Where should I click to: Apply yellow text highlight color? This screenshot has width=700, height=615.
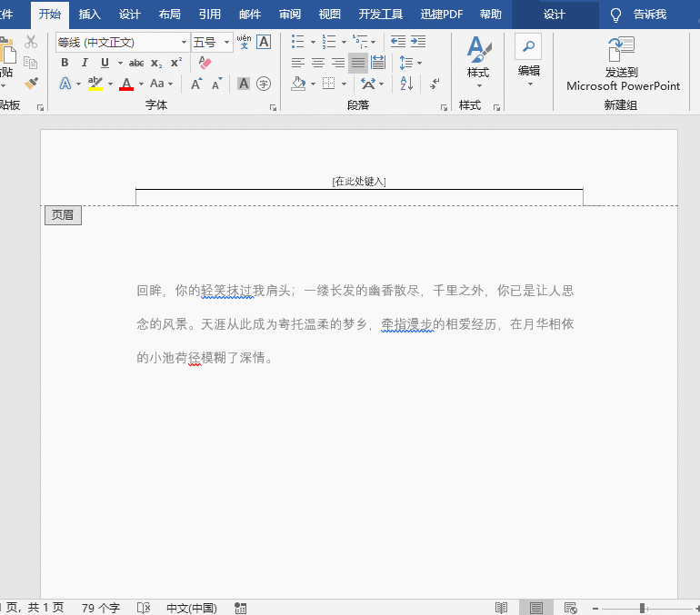click(95, 84)
